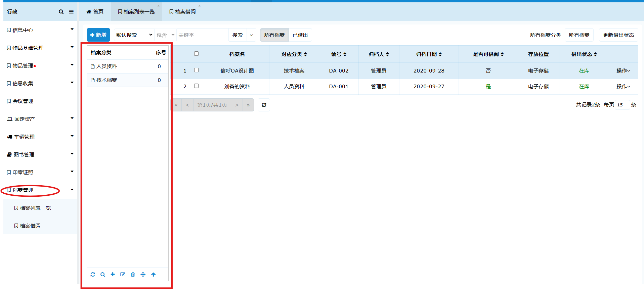Expand the 固定资产 sidebar menu
The image size is (644, 289).
(x=40, y=119)
